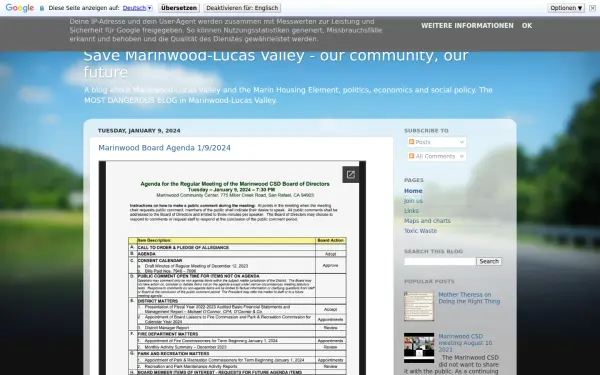Viewport: 600px width, 375px height.
Task: Pop out the embedded agenda document
Action: (351, 175)
